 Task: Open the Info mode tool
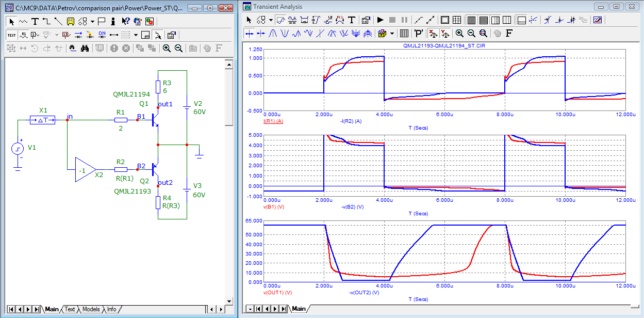coord(113,21)
